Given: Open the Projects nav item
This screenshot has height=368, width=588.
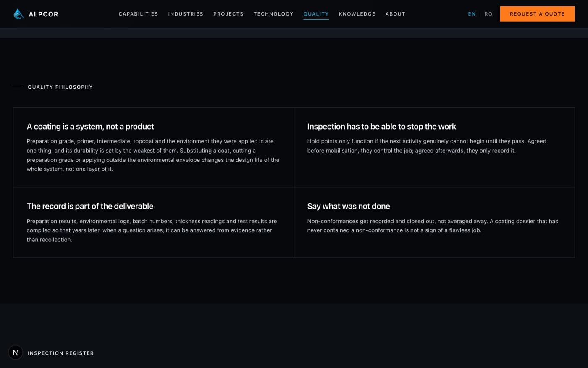Looking at the screenshot, I should [x=228, y=14].
